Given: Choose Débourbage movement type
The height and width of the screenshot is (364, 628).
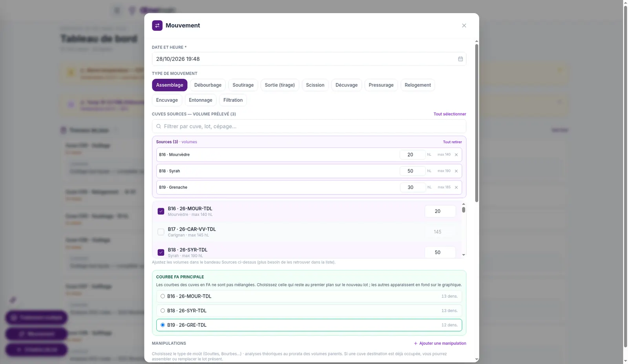Looking at the screenshot, I should pos(208,85).
